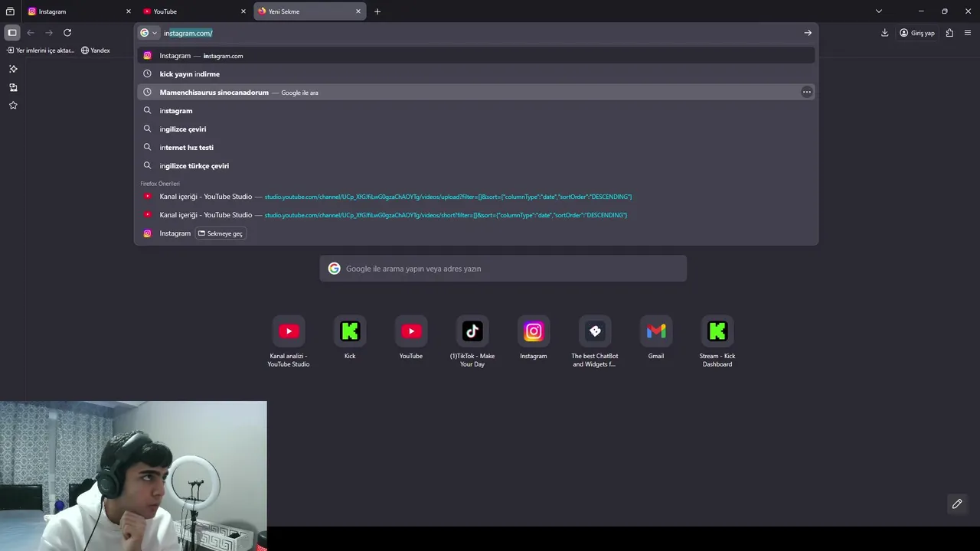Close the Instagram tab
The height and width of the screenshot is (551, 980).
(129, 11)
